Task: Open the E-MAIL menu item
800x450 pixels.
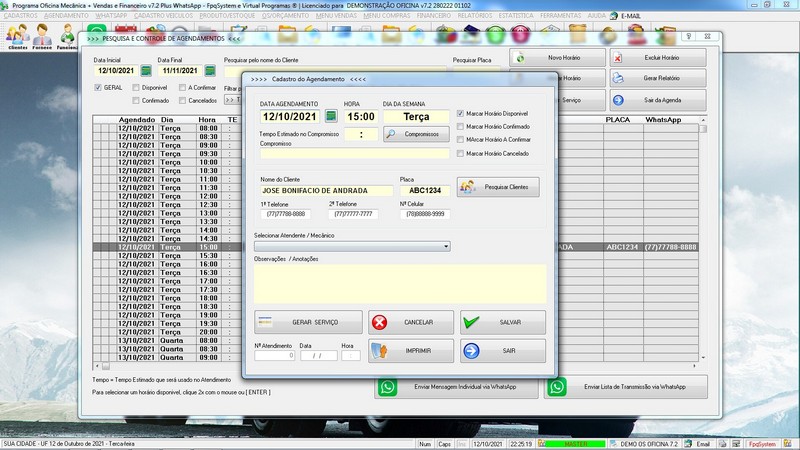Action: coord(626,16)
